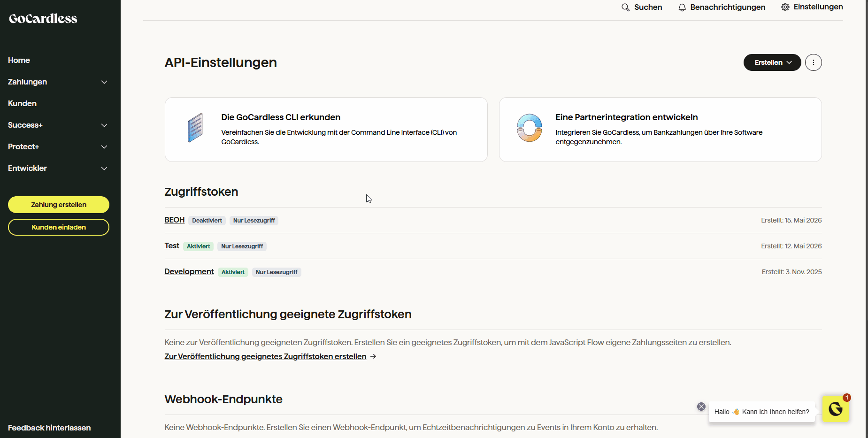Expand the Zahlungen chevron
Screen dimensions: 868x438
[x=104, y=82]
